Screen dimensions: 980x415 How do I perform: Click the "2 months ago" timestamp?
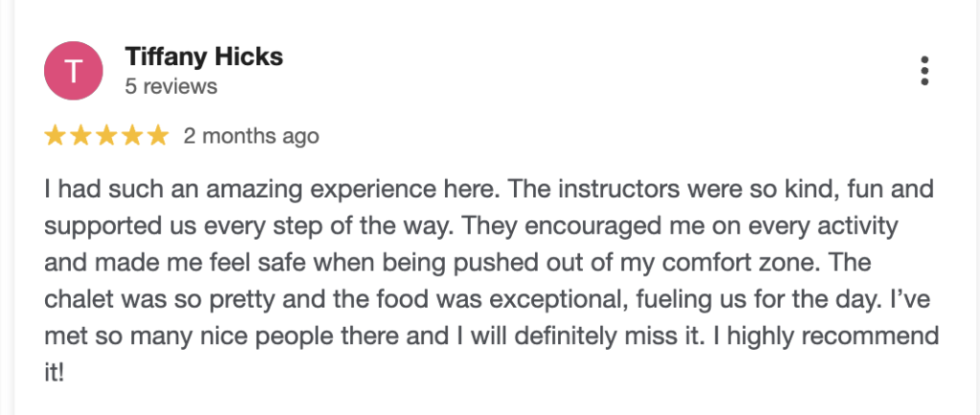[251, 137]
